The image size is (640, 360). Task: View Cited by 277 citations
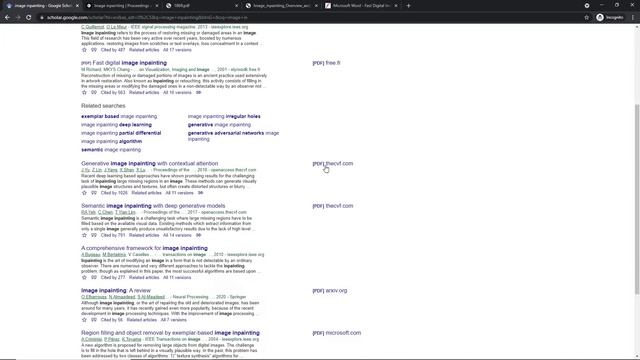tap(113, 278)
